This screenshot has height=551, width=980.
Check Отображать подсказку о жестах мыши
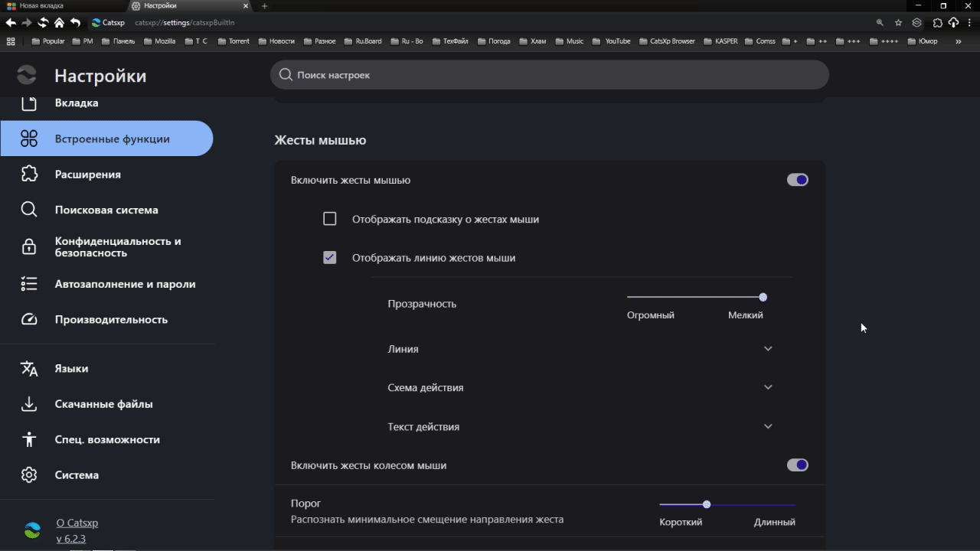(x=330, y=219)
